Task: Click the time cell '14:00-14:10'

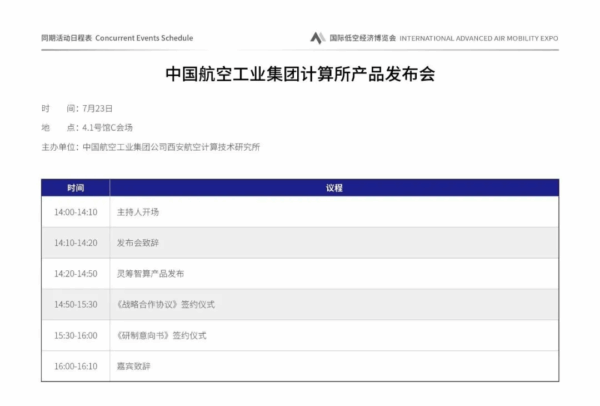Action: pyautogui.click(x=76, y=212)
